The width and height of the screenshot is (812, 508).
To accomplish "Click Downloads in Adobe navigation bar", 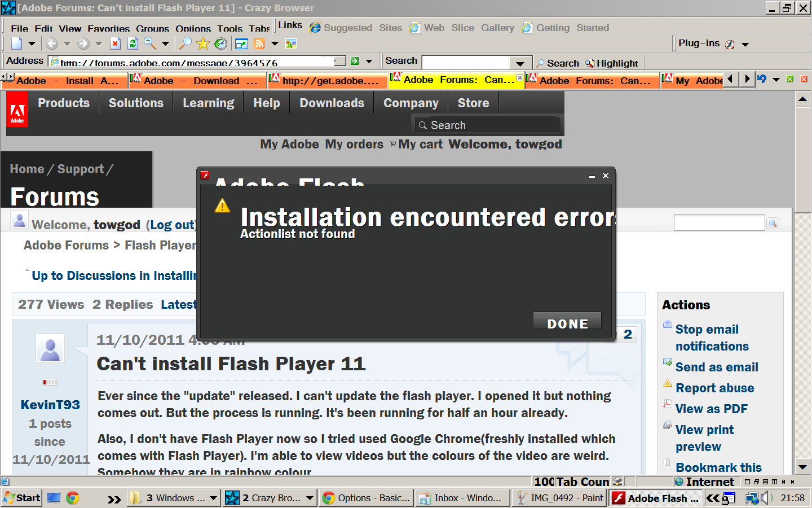I will tap(332, 103).
